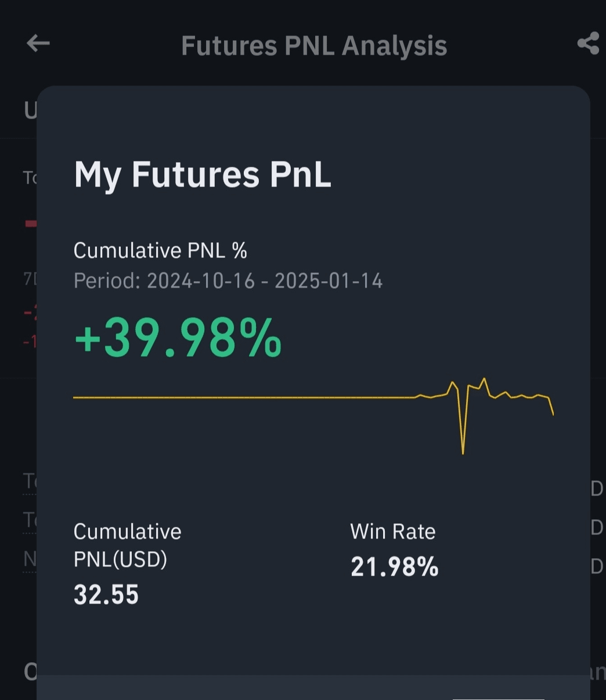Select the Cumulative PNL % label

[x=160, y=250]
